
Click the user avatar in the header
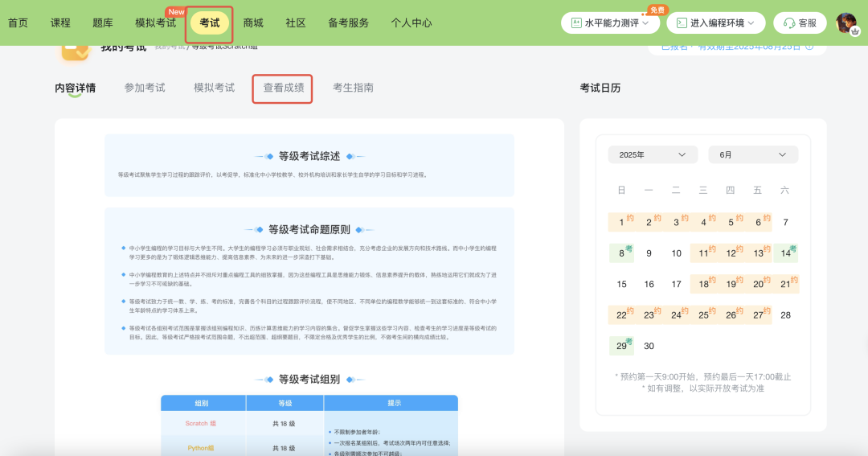click(845, 23)
